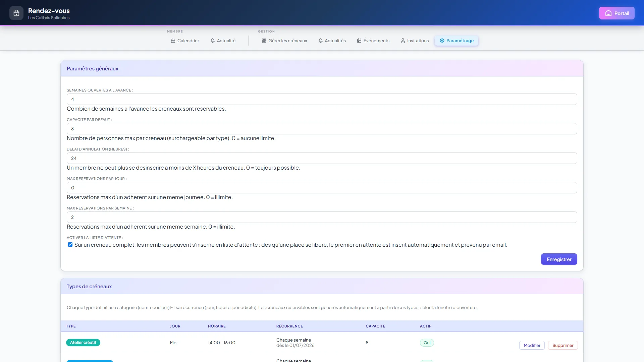Screen dimensions: 644x362
Task: Click the CAPACITÉ column header
Action: (x=375, y=326)
